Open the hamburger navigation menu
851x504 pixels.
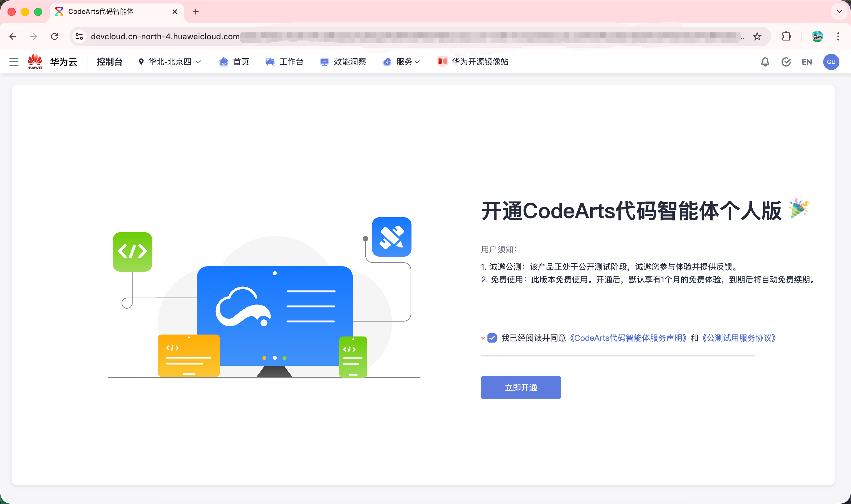click(x=14, y=62)
